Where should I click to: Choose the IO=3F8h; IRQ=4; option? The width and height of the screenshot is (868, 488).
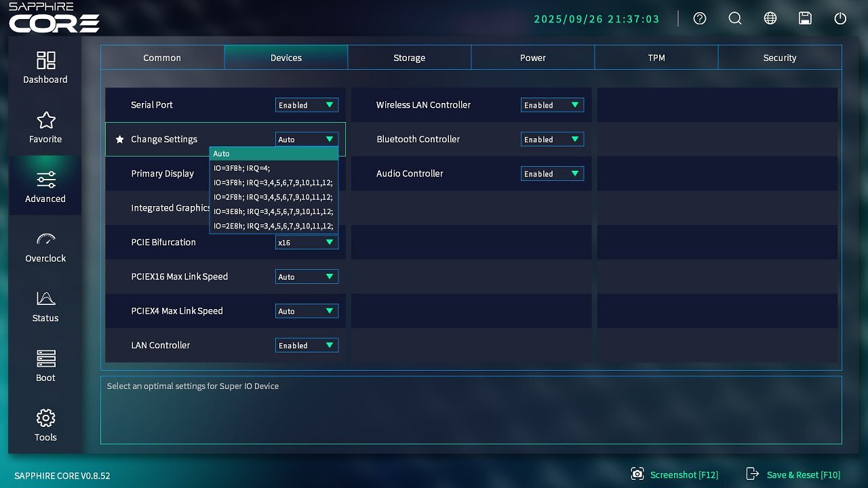(x=274, y=168)
